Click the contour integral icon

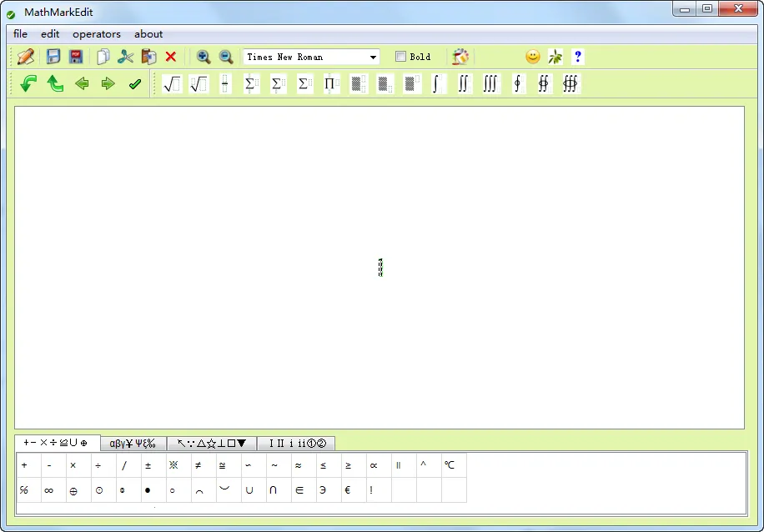tap(517, 83)
